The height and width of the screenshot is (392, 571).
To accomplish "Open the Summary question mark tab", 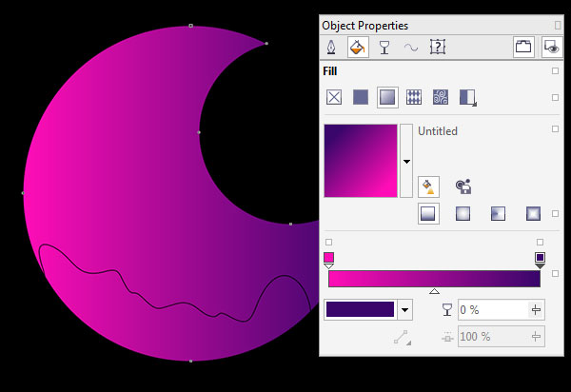I will click(x=438, y=47).
